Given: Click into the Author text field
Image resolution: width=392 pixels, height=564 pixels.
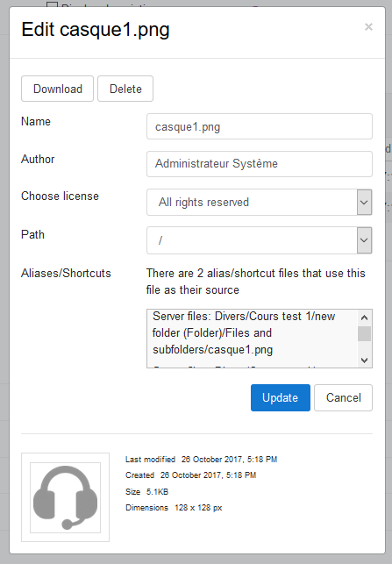Looking at the screenshot, I should click(260, 164).
